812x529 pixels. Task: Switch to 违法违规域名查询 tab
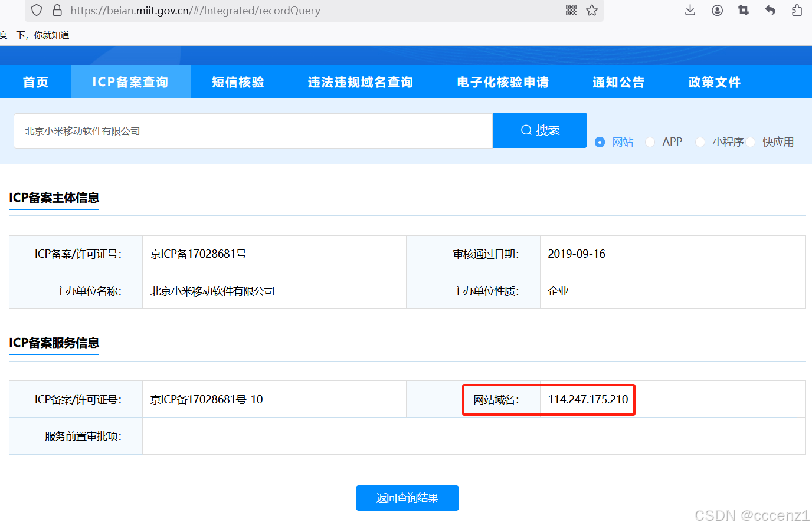coord(360,82)
